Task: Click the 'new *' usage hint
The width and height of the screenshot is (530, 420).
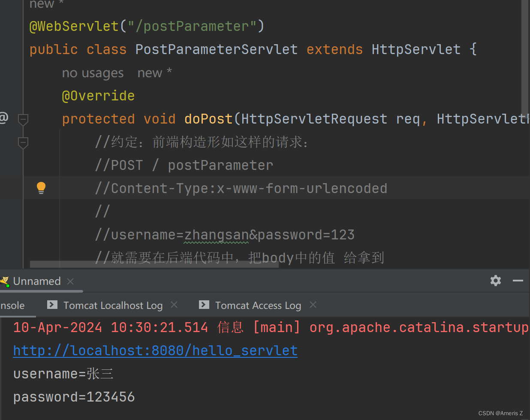Action: [154, 73]
